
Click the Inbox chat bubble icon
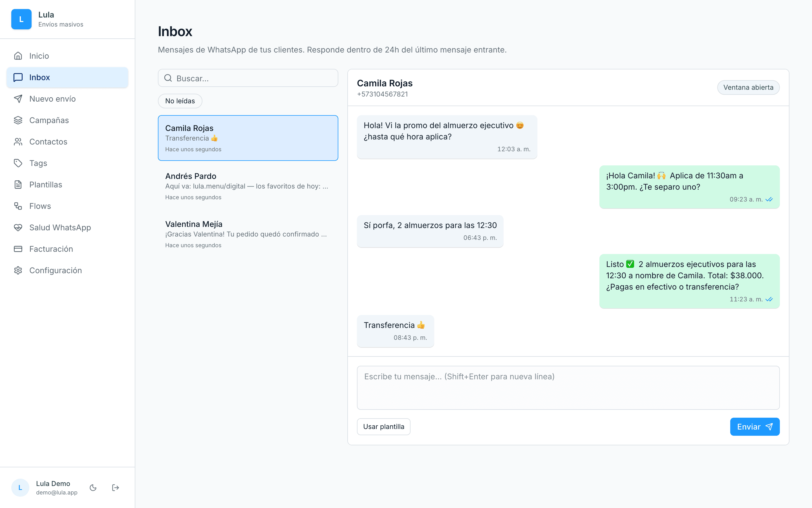18,77
